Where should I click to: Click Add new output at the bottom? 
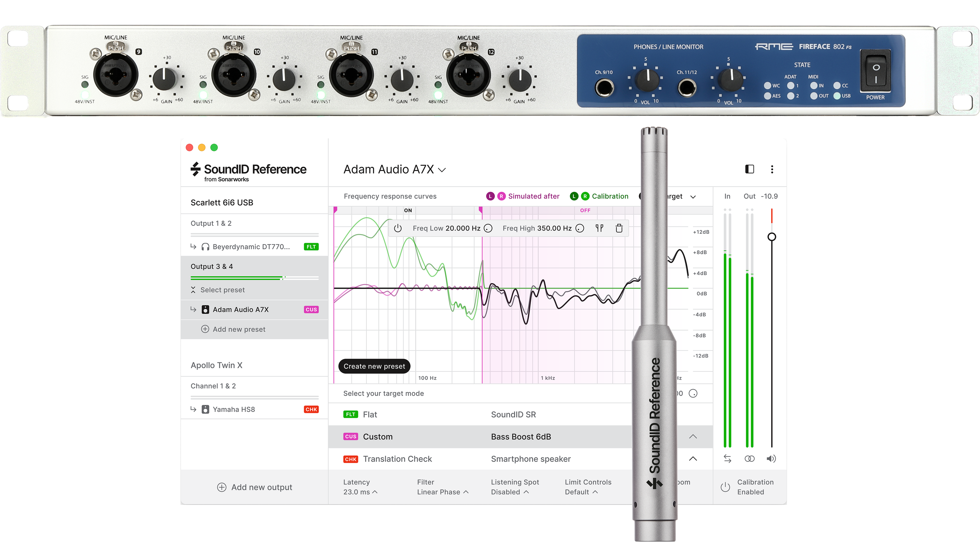point(254,487)
